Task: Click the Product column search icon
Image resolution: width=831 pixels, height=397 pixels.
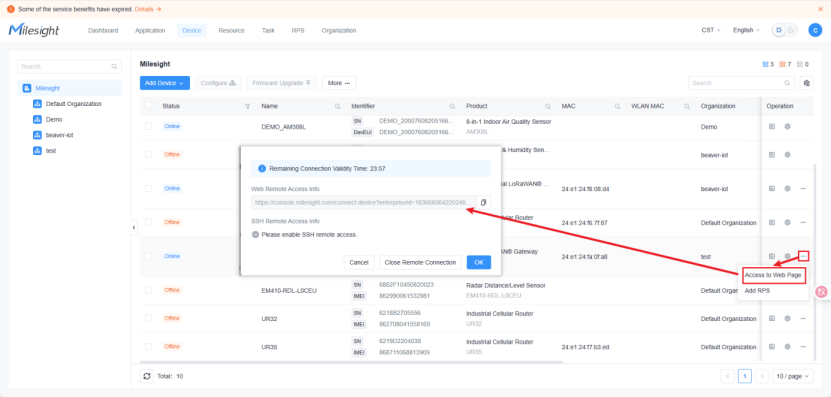Action: point(548,107)
